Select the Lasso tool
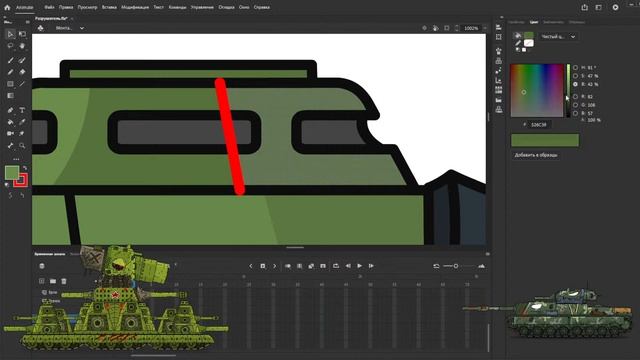 click(x=11, y=46)
